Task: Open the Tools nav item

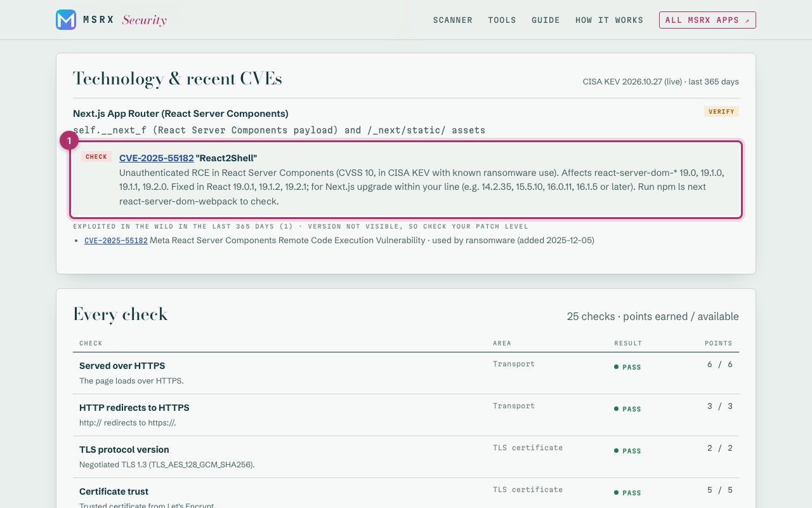Action: (502, 20)
